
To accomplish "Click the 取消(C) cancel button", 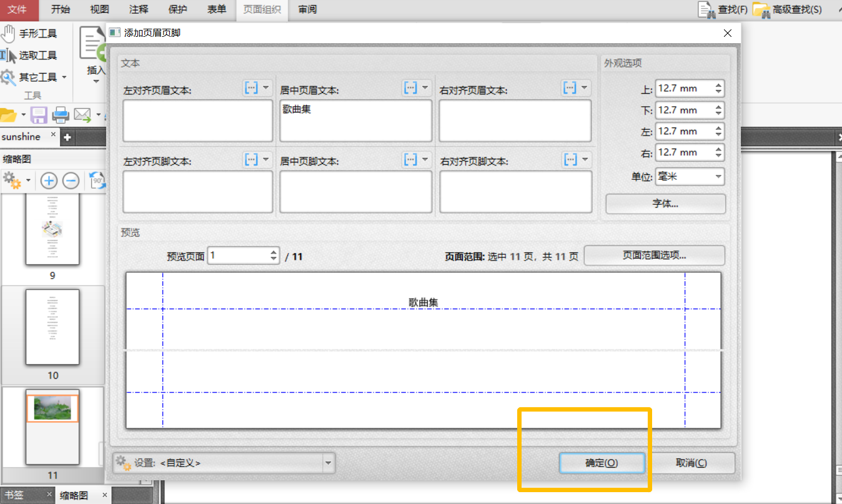I will 691,463.
